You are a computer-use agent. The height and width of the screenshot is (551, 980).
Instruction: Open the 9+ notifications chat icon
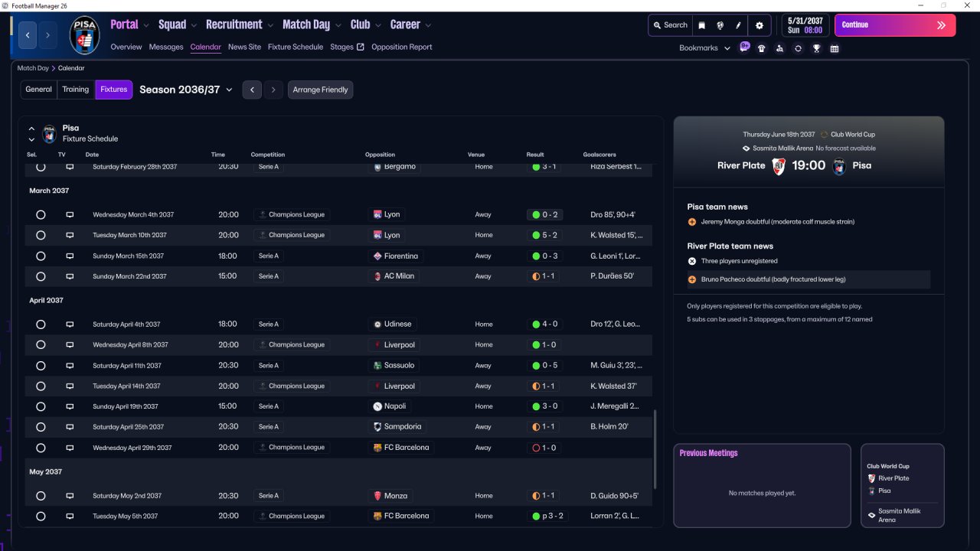744,47
